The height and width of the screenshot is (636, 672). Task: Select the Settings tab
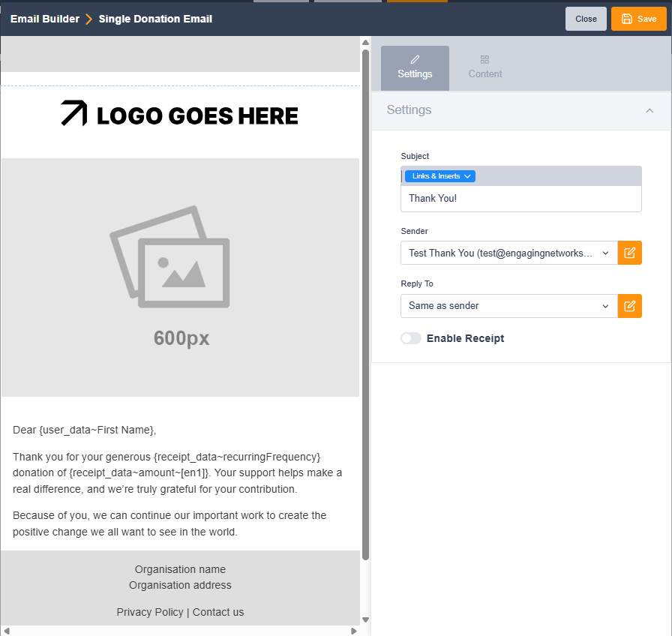pyautogui.click(x=415, y=68)
